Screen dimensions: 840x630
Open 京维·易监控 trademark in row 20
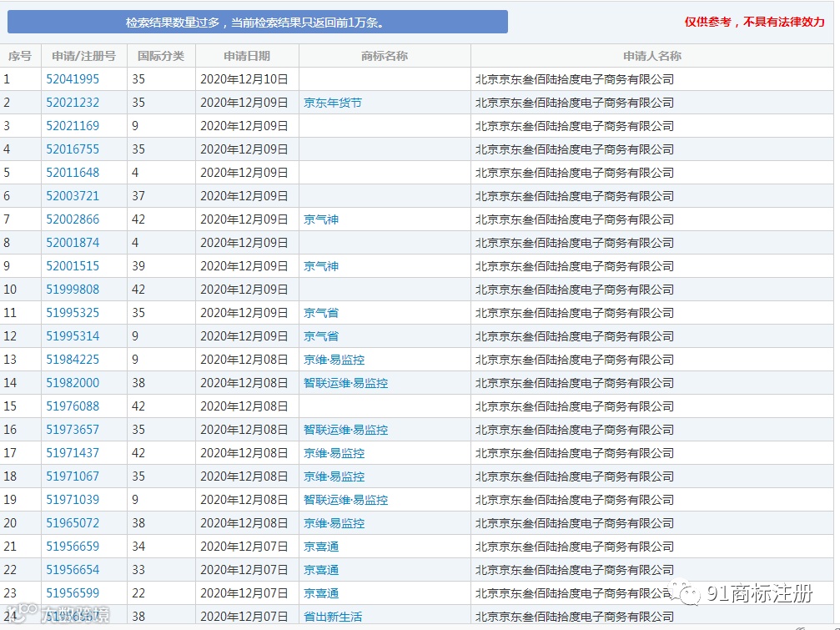pos(334,523)
